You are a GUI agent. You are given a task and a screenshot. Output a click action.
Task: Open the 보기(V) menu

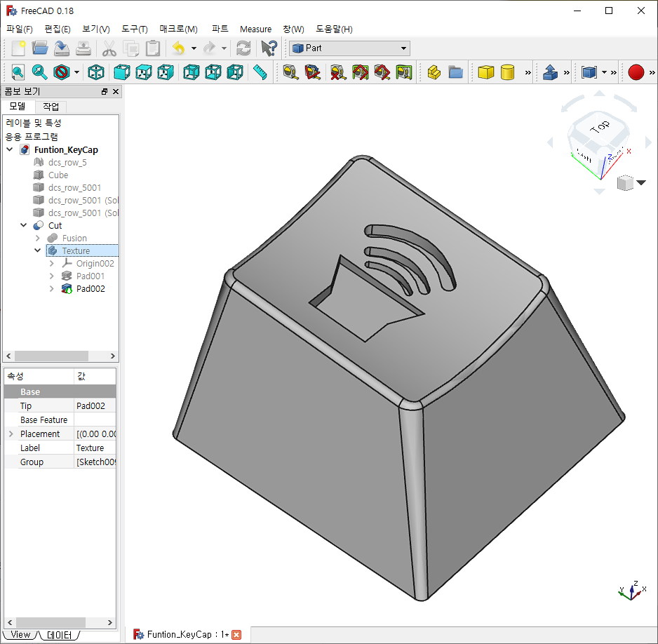coord(95,29)
